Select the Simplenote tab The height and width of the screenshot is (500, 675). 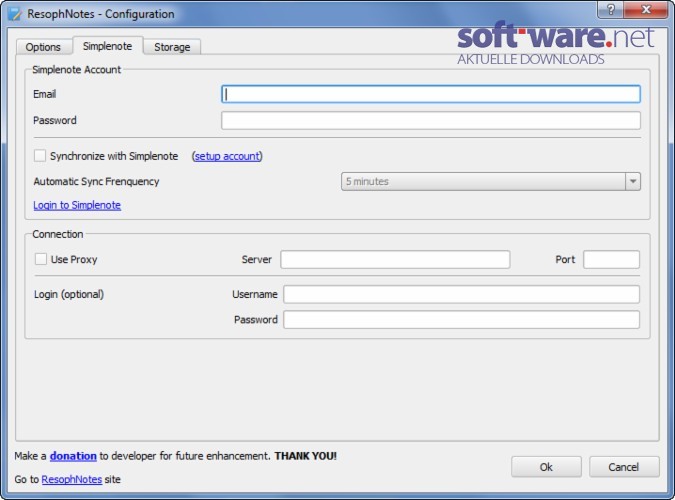(107, 46)
